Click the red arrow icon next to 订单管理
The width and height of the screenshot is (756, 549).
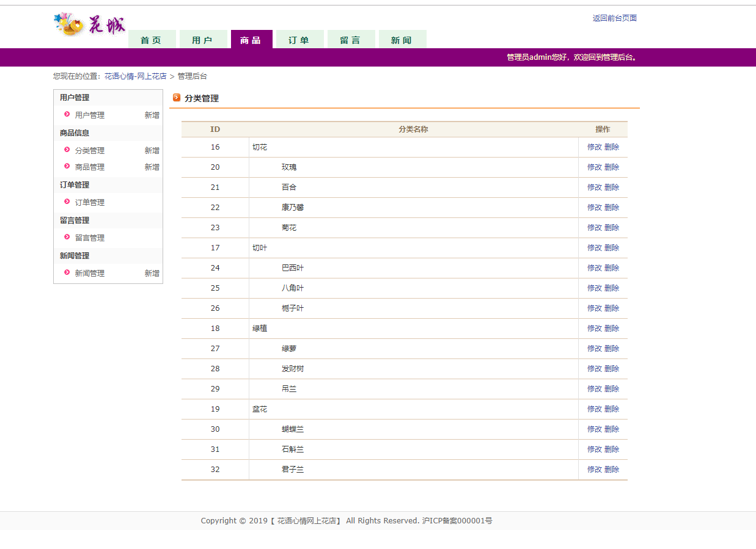(67, 202)
